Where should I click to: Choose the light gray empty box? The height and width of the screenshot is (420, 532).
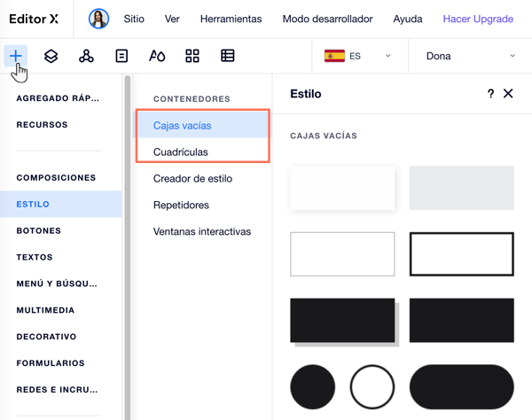461,188
